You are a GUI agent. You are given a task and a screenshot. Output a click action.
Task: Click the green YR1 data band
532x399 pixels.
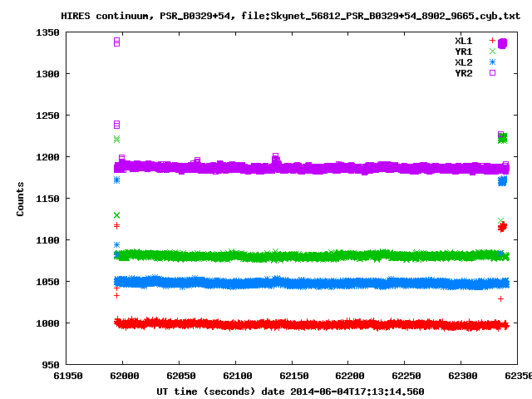312,255
